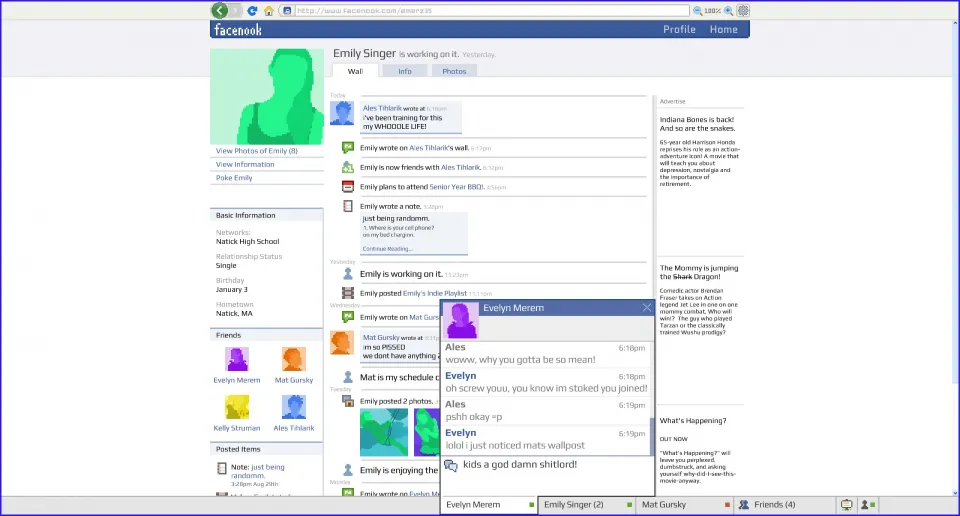Open the Mat Gursky chat tab
960x516 pixels.
coord(684,505)
